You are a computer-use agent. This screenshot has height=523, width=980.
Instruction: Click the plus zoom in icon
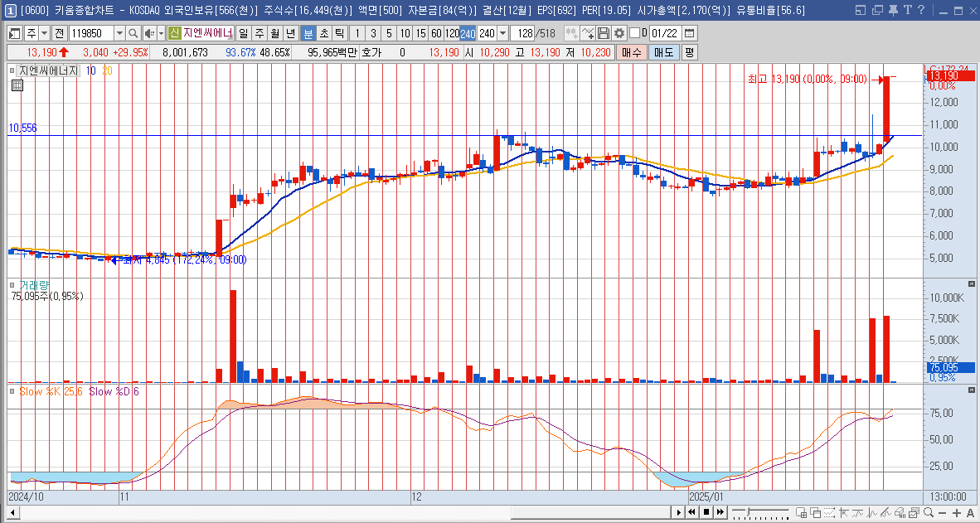click(956, 513)
